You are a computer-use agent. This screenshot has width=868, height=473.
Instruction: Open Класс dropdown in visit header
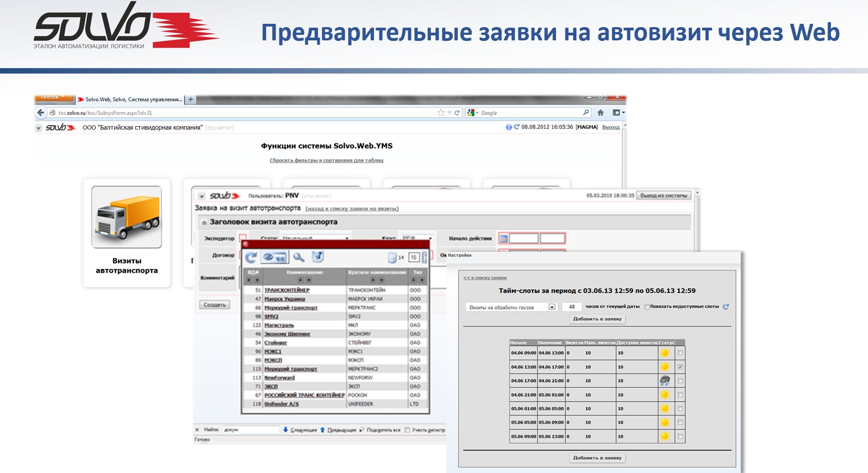tap(417, 238)
